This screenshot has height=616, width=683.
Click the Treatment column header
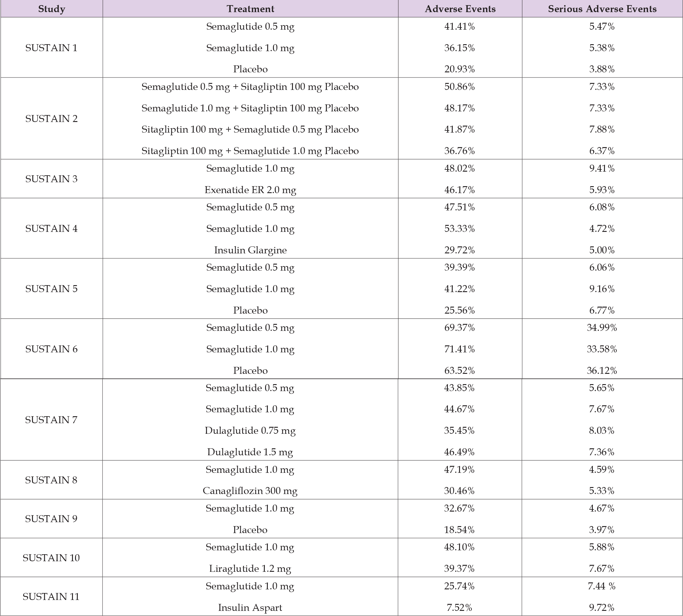(x=250, y=9)
